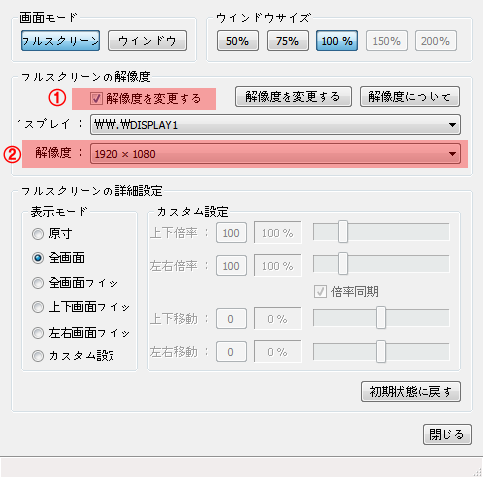Viewport: 483px width, 478px height.
Task: Select the フルスクリーン screen mode button
Action: [x=60, y=41]
